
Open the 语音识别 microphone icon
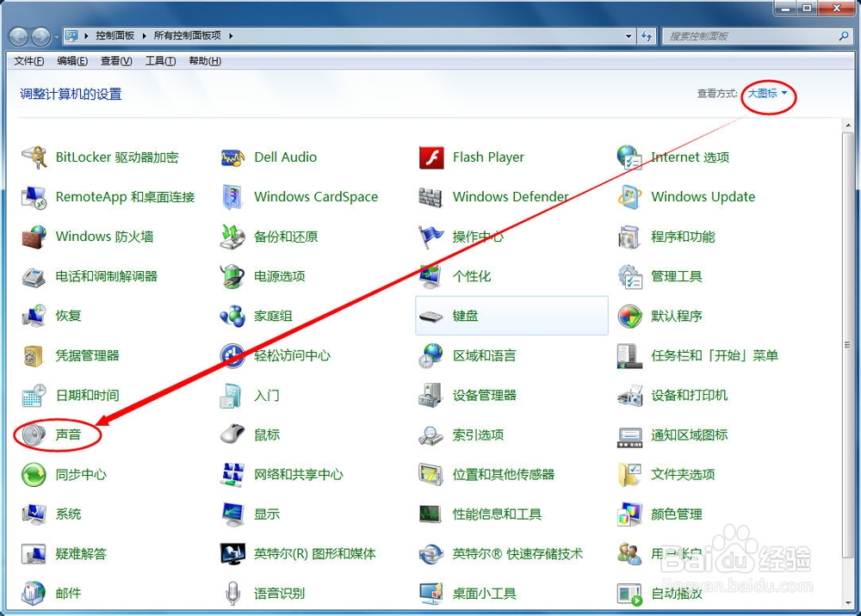(x=232, y=594)
